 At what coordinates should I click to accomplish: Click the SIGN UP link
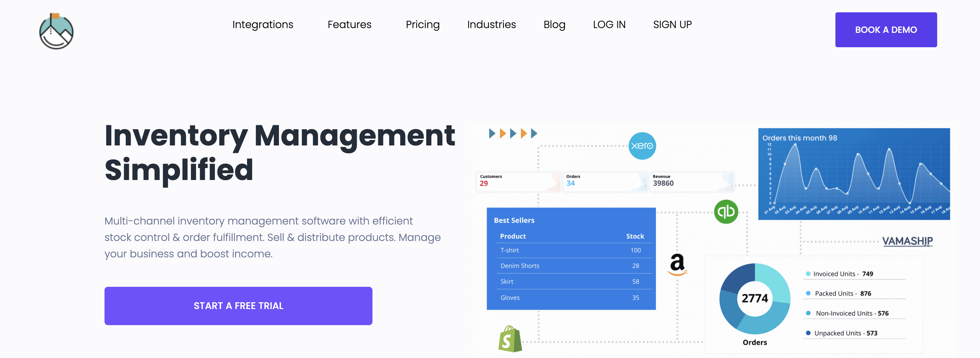tap(672, 24)
